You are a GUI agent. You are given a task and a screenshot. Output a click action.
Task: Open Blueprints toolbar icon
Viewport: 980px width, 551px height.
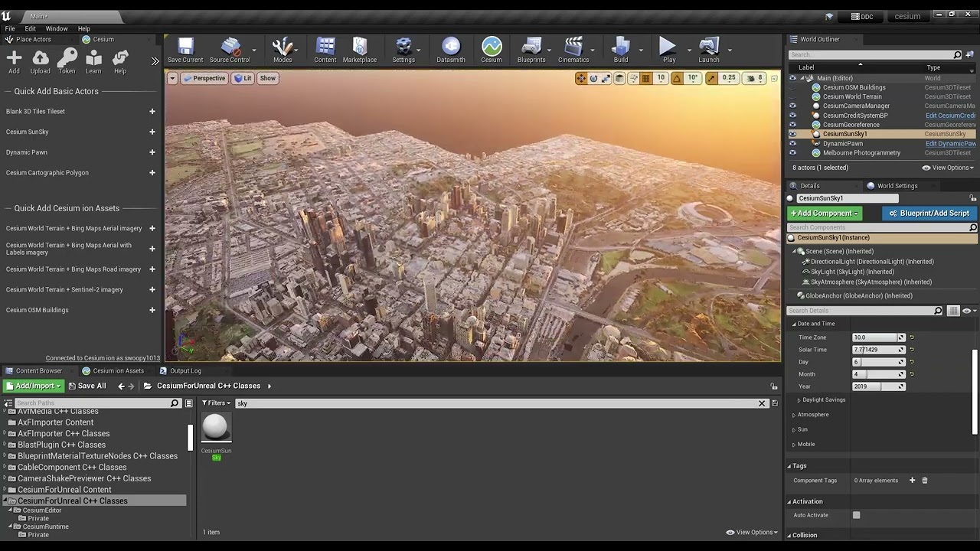pos(531,50)
